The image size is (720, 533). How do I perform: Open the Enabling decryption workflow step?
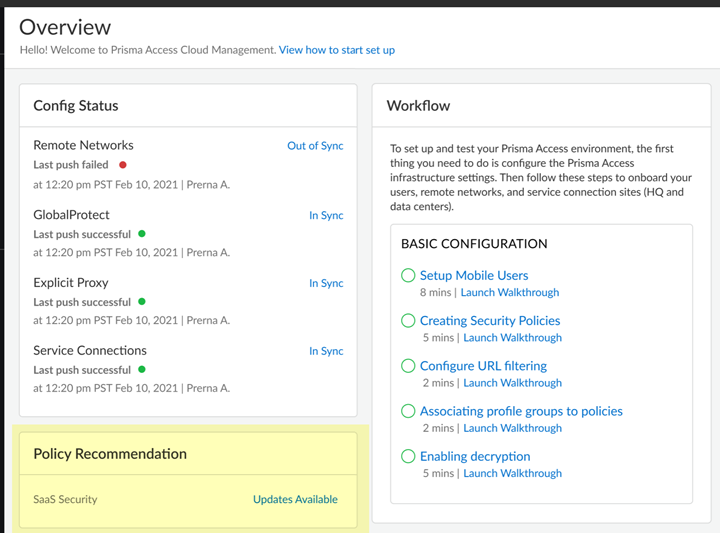[x=475, y=456]
